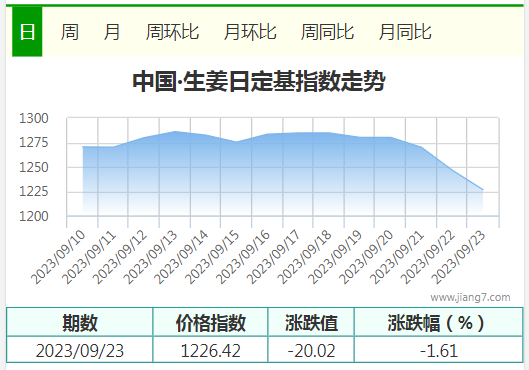Select the 日 daily tab
The width and height of the screenshot is (529, 370).
click(x=27, y=32)
